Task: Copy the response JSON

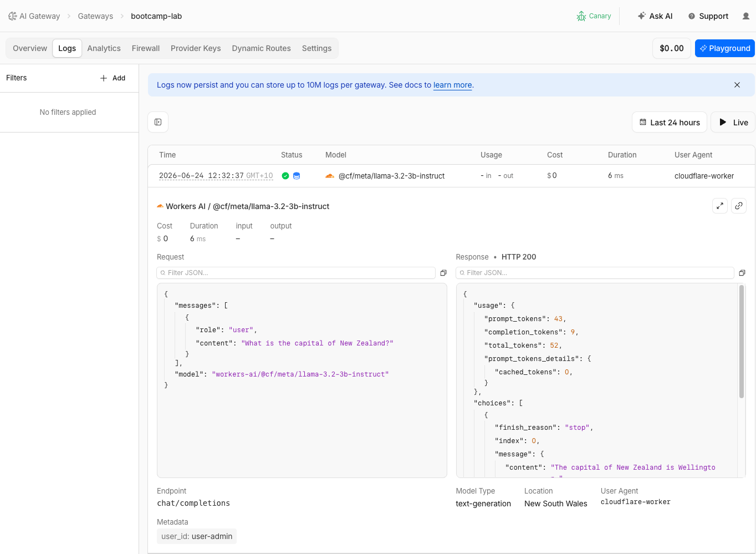Action: coord(742,273)
